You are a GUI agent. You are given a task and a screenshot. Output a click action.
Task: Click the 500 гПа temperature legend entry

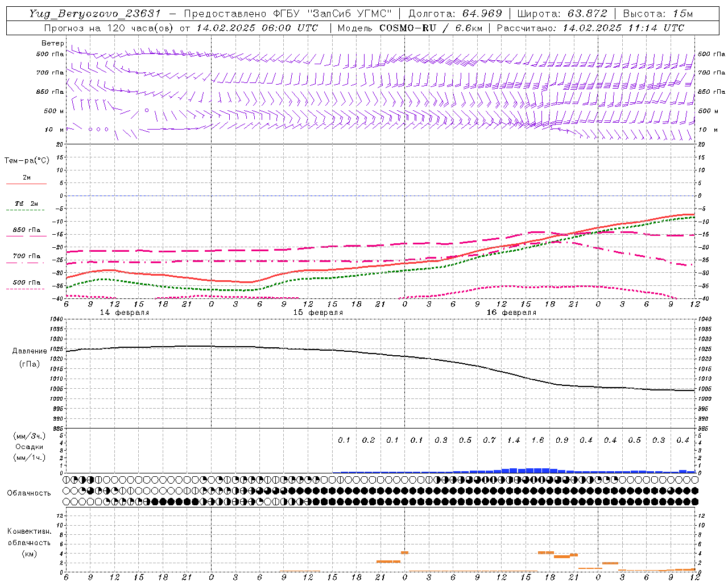click(27, 282)
